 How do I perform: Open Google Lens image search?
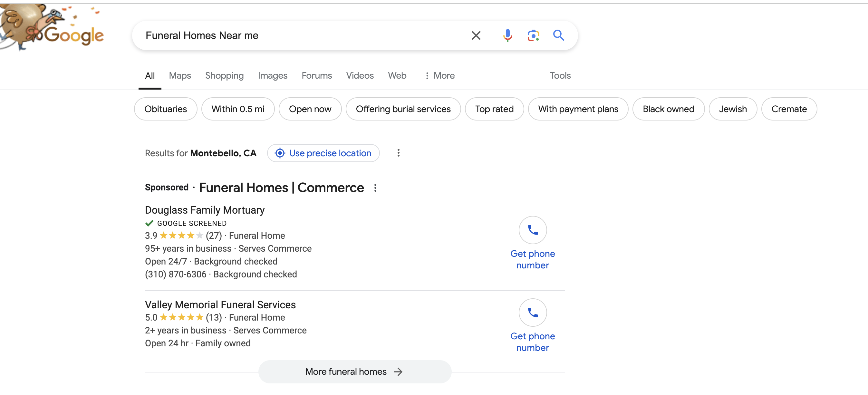[x=533, y=35]
